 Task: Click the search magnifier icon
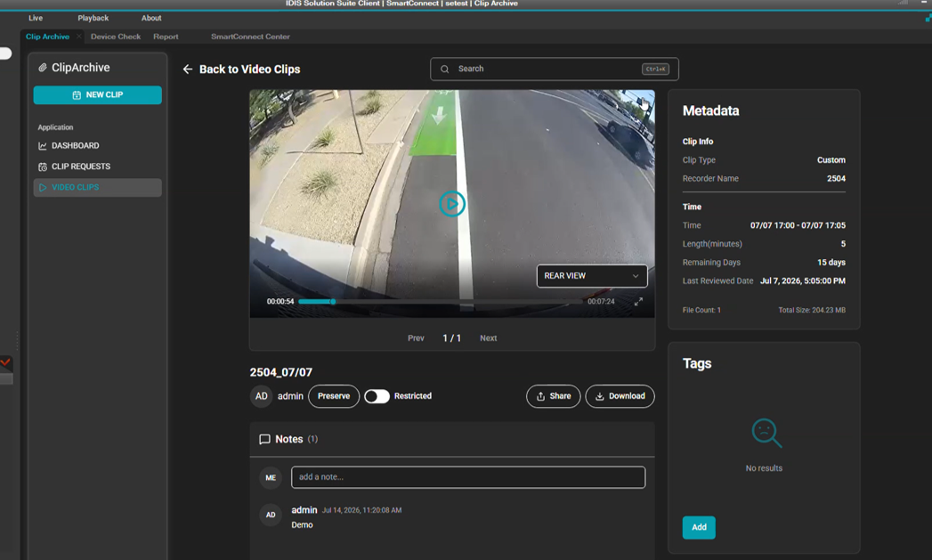pos(444,69)
